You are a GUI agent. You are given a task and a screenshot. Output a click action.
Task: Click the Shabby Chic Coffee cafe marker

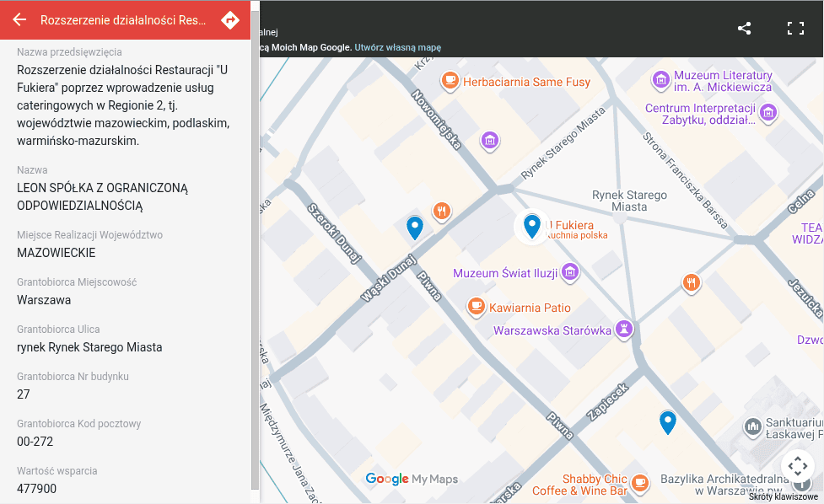(x=639, y=482)
